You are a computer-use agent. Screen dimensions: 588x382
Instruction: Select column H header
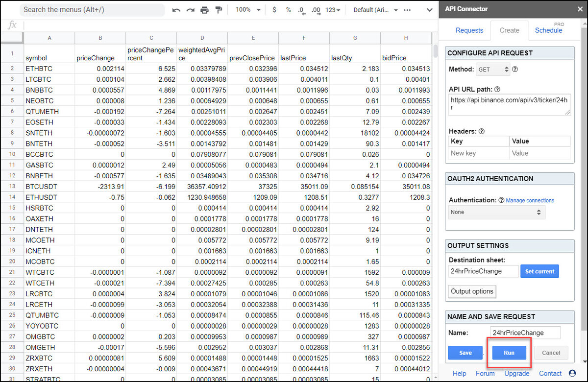coord(406,38)
